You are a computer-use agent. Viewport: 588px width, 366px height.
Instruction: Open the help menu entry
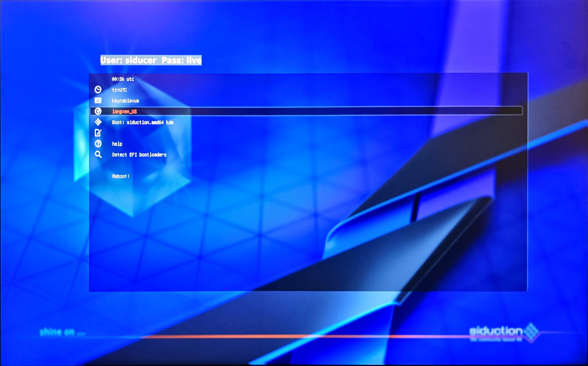[x=117, y=144]
